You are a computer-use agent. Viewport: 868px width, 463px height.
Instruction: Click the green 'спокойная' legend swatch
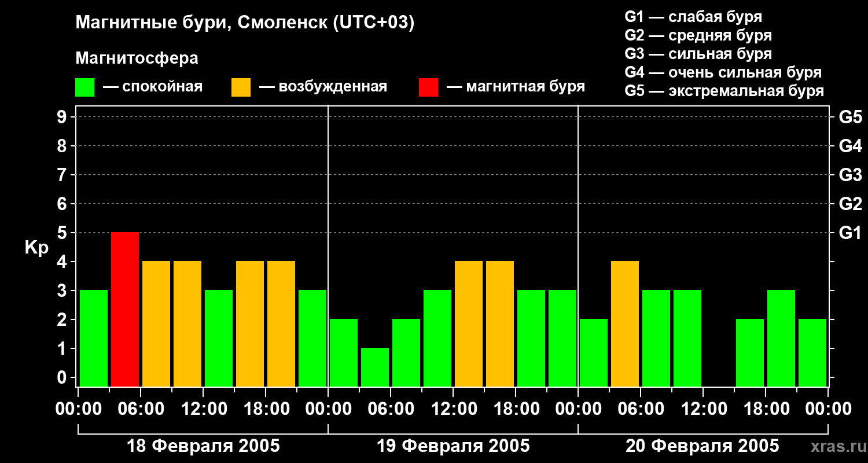point(84,87)
